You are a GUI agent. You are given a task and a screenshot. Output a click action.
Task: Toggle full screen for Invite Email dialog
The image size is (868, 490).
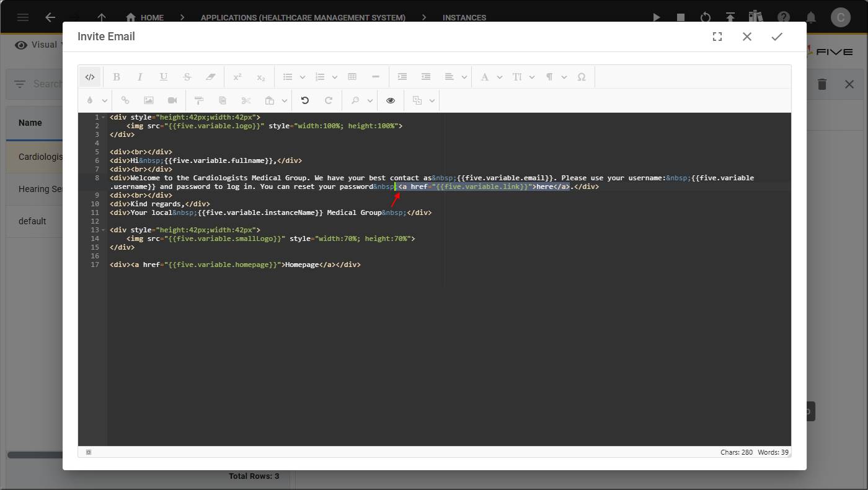tap(717, 37)
